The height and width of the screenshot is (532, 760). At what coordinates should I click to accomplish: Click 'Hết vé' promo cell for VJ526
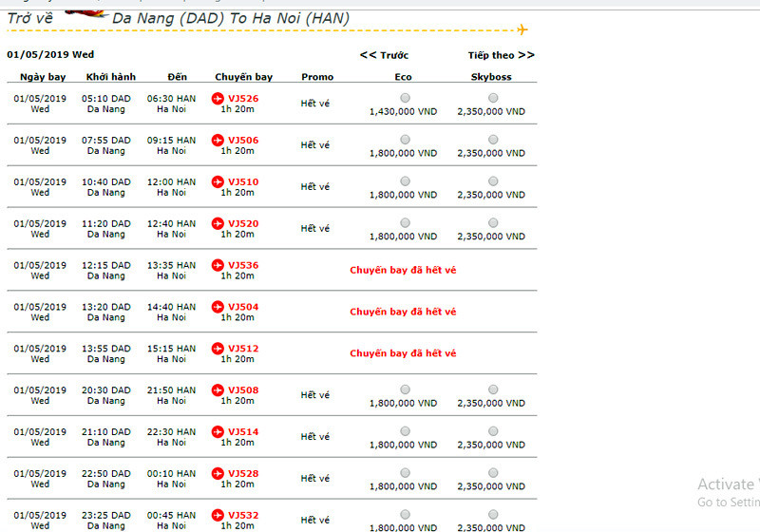[x=315, y=104]
